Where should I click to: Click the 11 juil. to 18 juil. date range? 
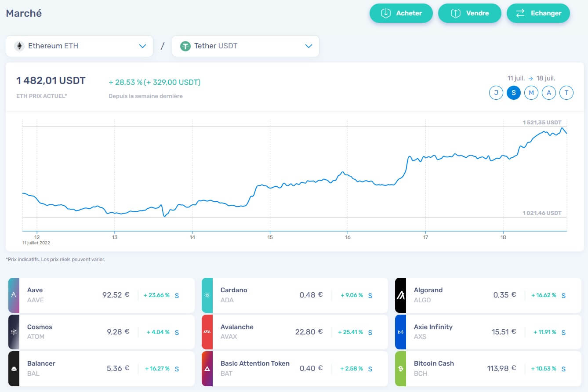pyautogui.click(x=531, y=78)
